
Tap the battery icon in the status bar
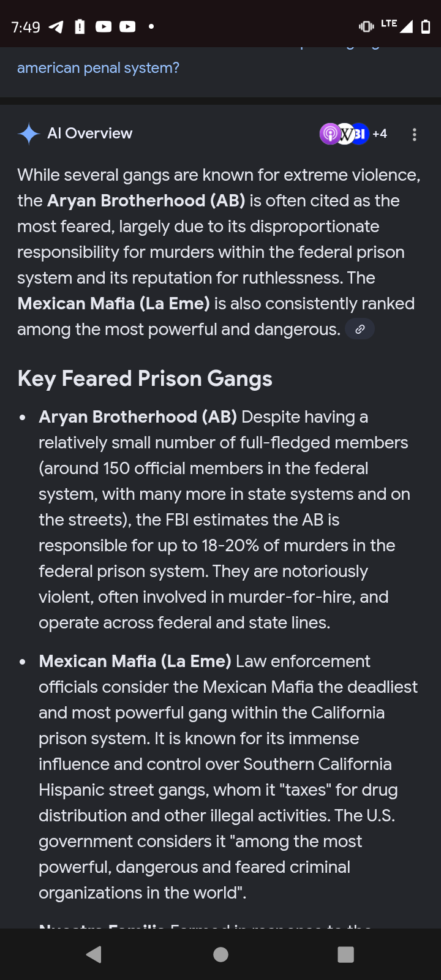coord(426,27)
